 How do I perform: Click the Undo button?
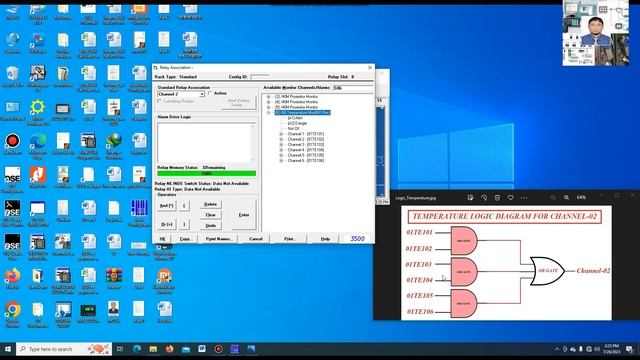click(211, 225)
